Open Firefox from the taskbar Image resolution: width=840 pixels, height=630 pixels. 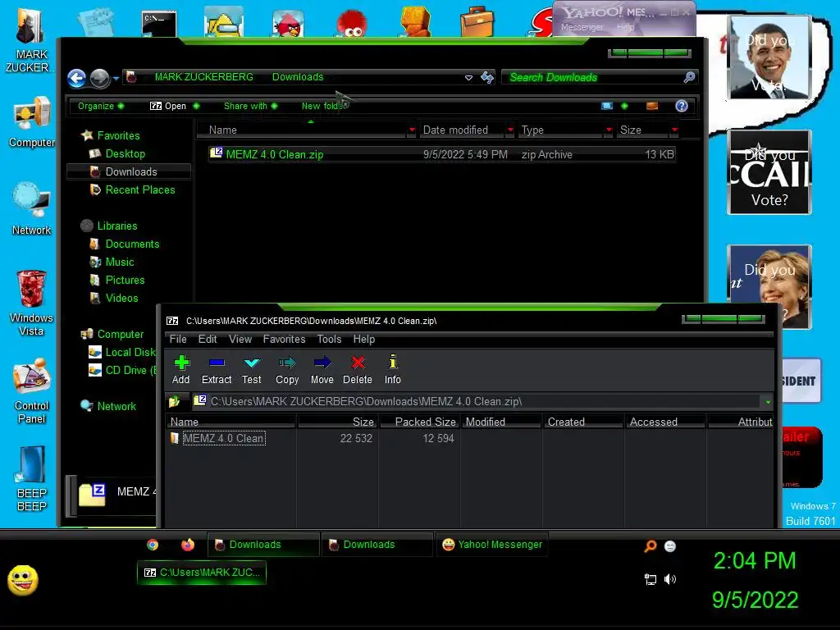188,545
